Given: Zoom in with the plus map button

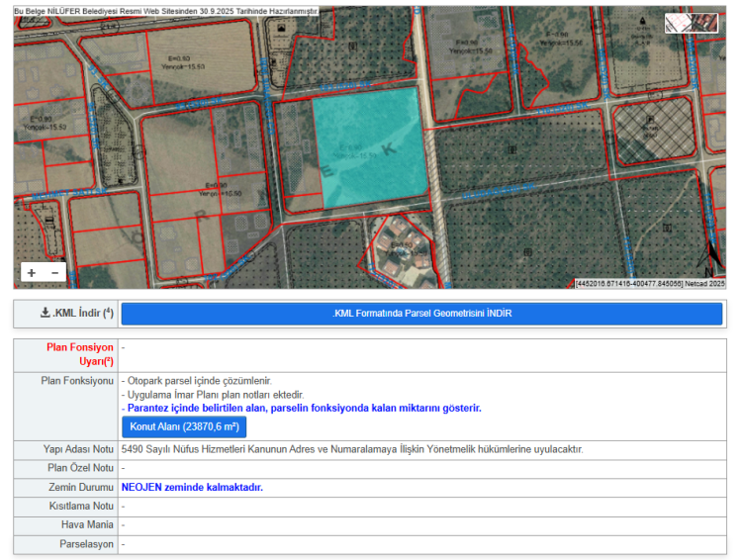Looking at the screenshot, I should pos(32,273).
